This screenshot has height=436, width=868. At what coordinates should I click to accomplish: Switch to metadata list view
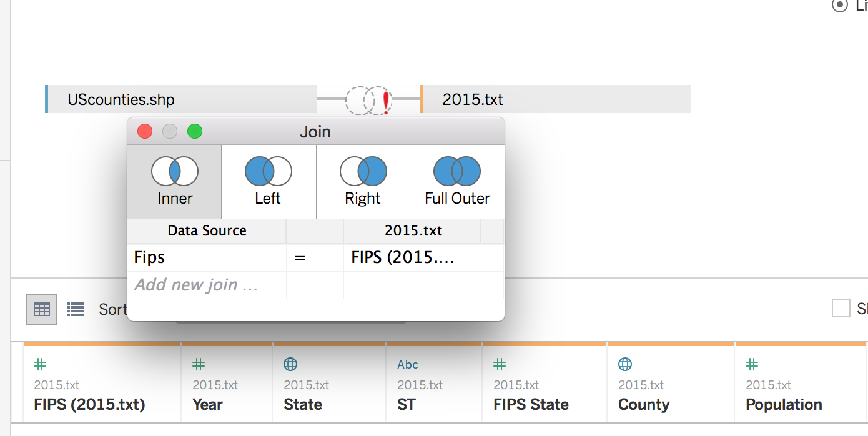pos(76,309)
